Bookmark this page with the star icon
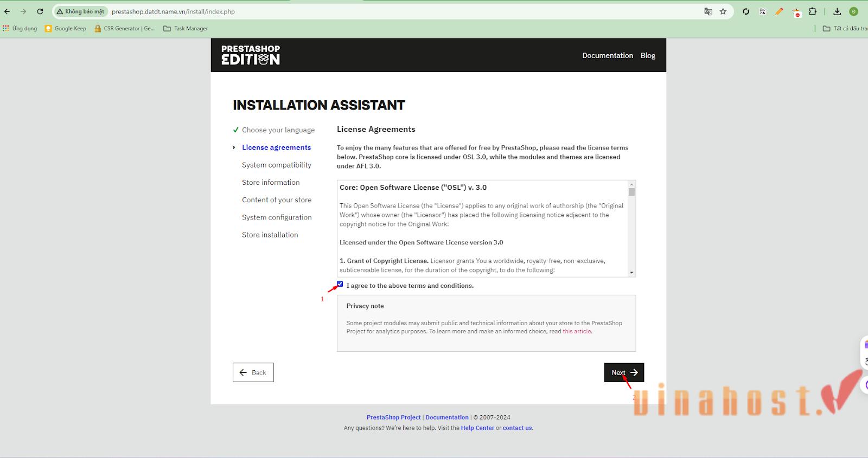Image resolution: width=868 pixels, height=458 pixels. pos(723,11)
